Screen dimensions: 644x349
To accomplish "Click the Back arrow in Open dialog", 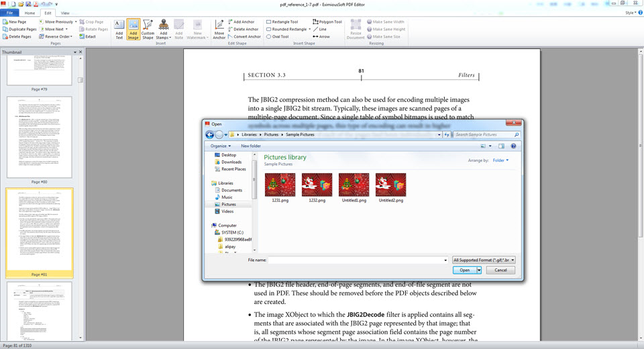I will coord(209,134).
